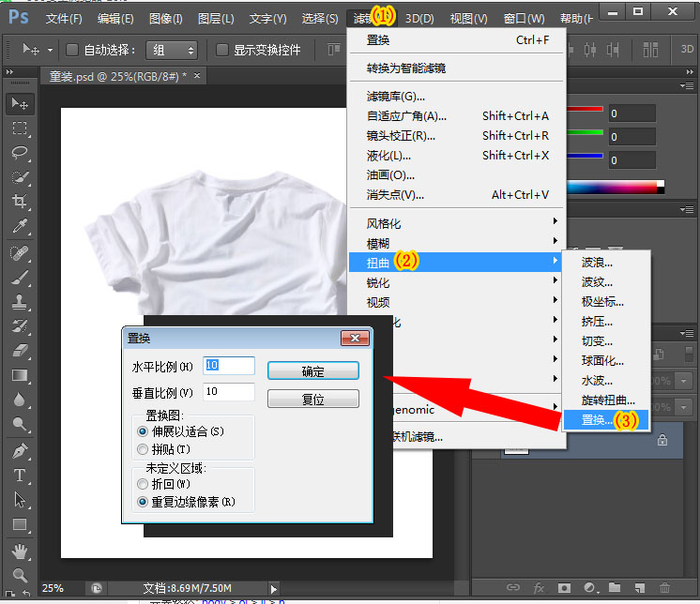The height and width of the screenshot is (604, 700).
Task: Click the create new layer icon
Action: click(640, 588)
